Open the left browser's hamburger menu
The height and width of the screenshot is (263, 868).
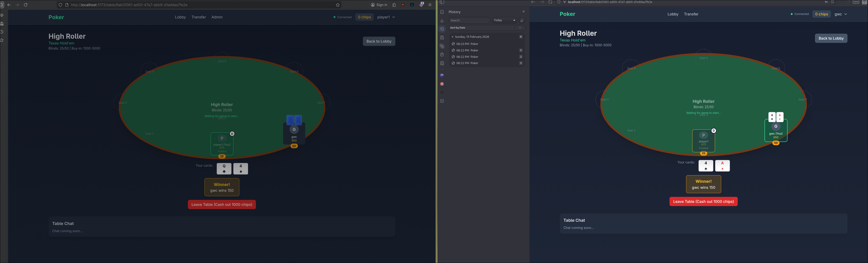(430, 5)
